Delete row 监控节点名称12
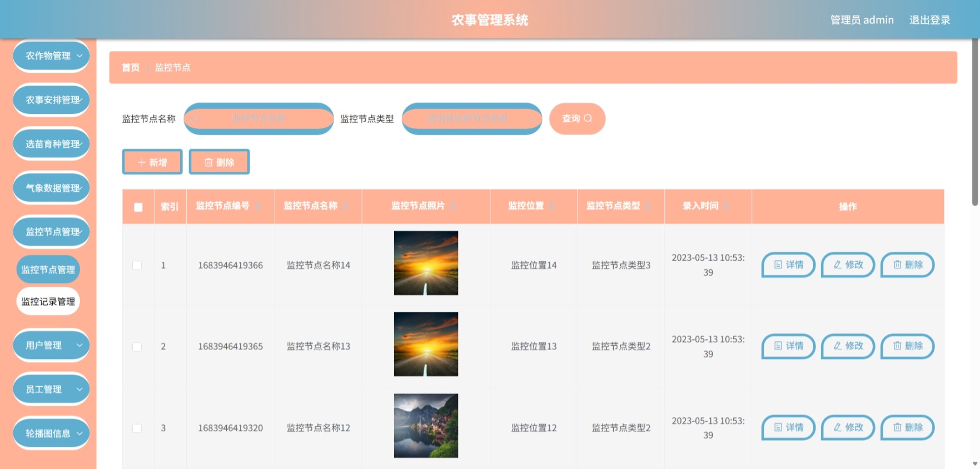The height and width of the screenshot is (469, 980). pos(908,427)
